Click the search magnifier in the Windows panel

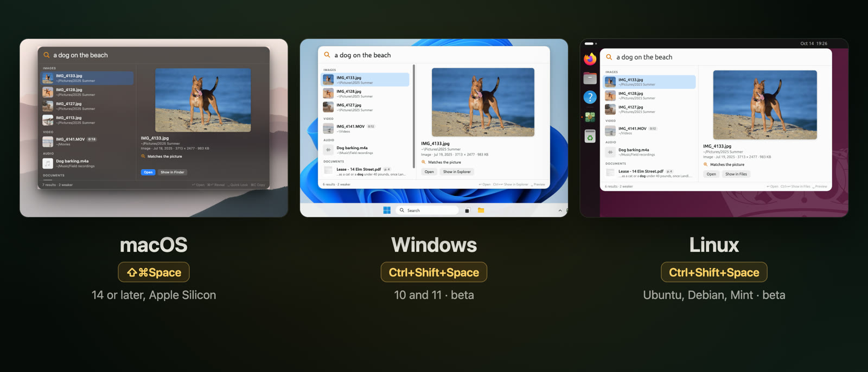(x=327, y=55)
